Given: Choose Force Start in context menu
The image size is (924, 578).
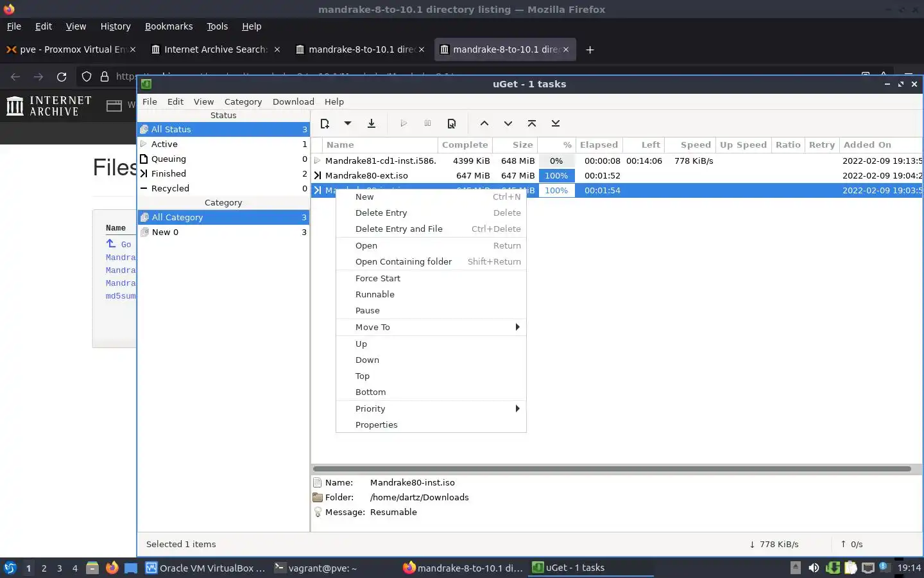Looking at the screenshot, I should (x=431, y=278).
